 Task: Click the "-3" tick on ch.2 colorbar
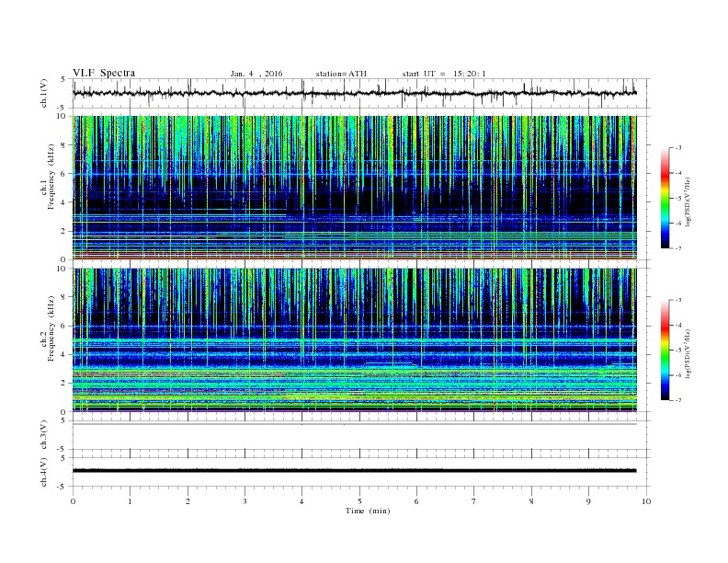(x=678, y=300)
